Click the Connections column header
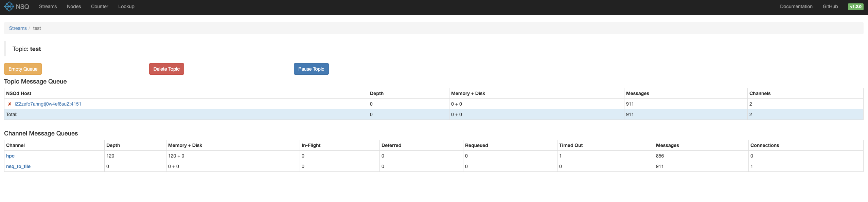This screenshot has height=202, width=868. click(x=765, y=145)
